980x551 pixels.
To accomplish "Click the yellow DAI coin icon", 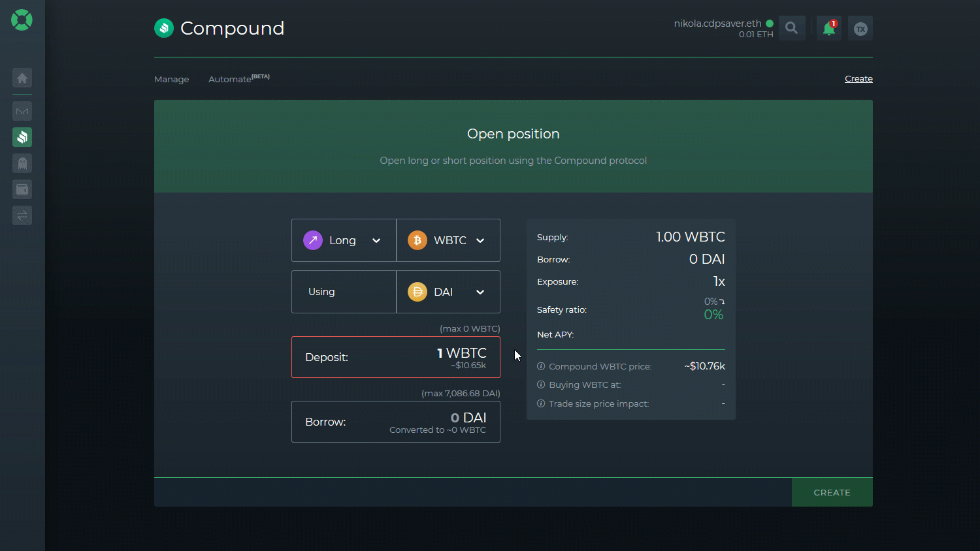I will pyautogui.click(x=417, y=292).
